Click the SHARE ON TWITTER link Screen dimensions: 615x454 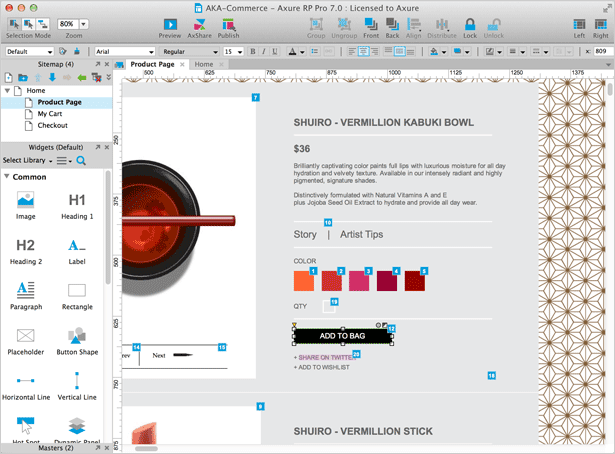tap(326, 358)
